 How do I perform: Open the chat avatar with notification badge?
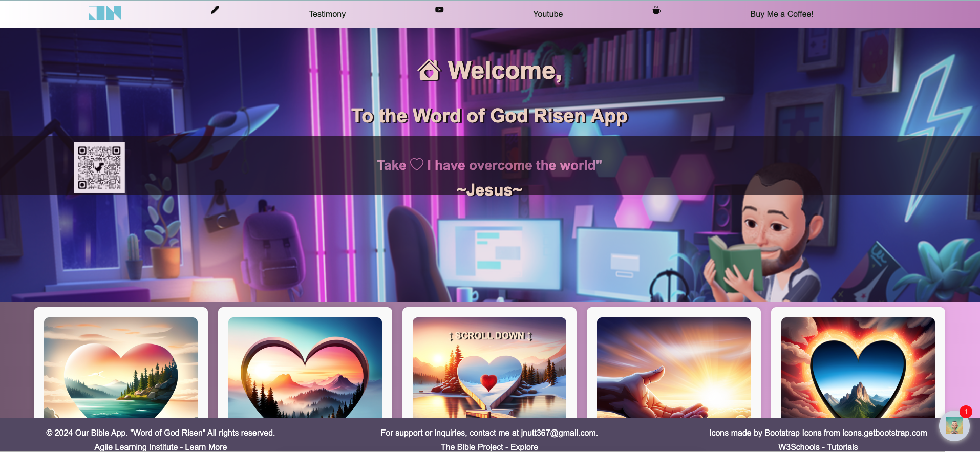tap(954, 425)
